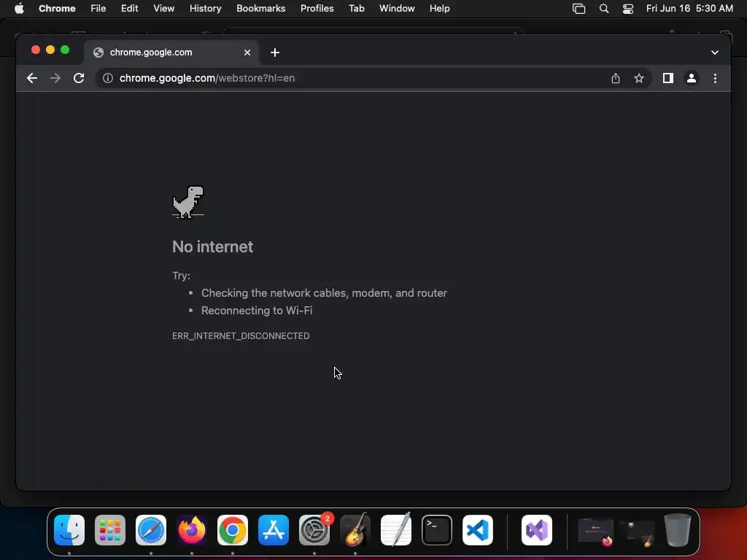Image resolution: width=747 pixels, height=560 pixels.
Task: Open the File menu
Action: point(98,9)
